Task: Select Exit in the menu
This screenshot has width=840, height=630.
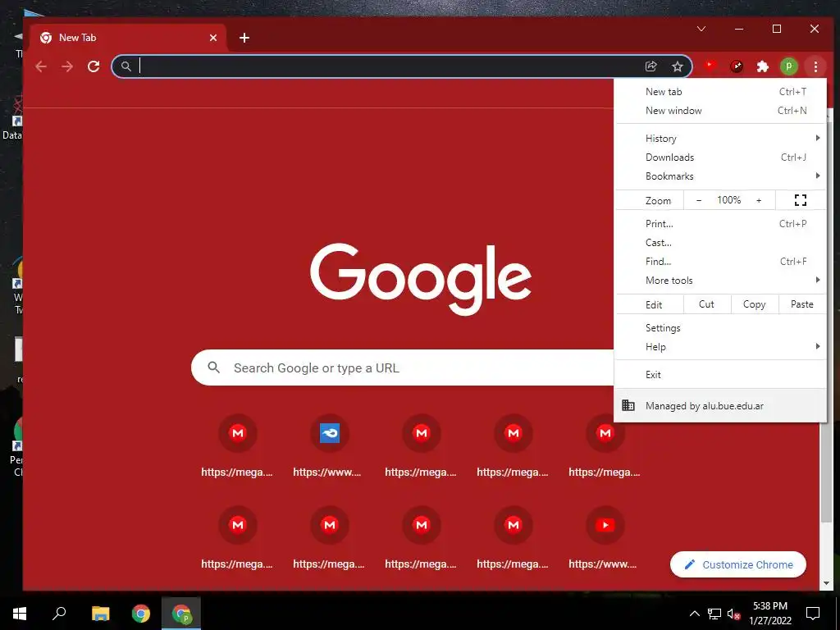Action: [x=720, y=374]
